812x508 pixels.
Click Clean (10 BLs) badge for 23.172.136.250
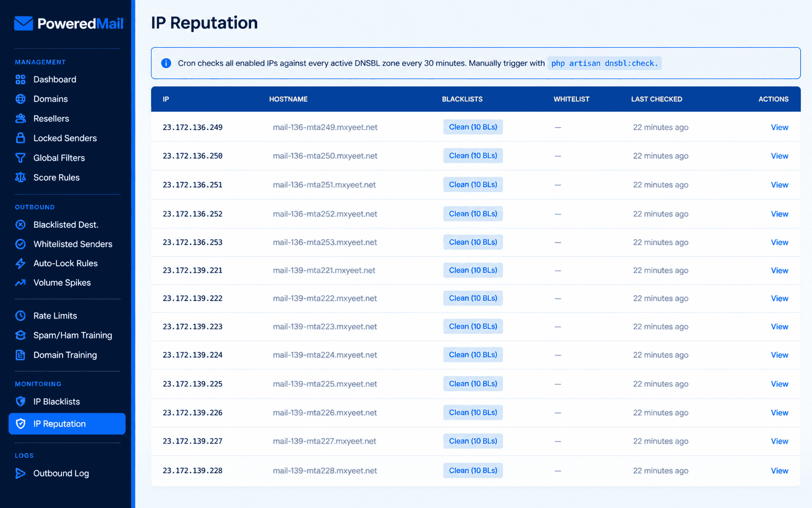coord(473,156)
